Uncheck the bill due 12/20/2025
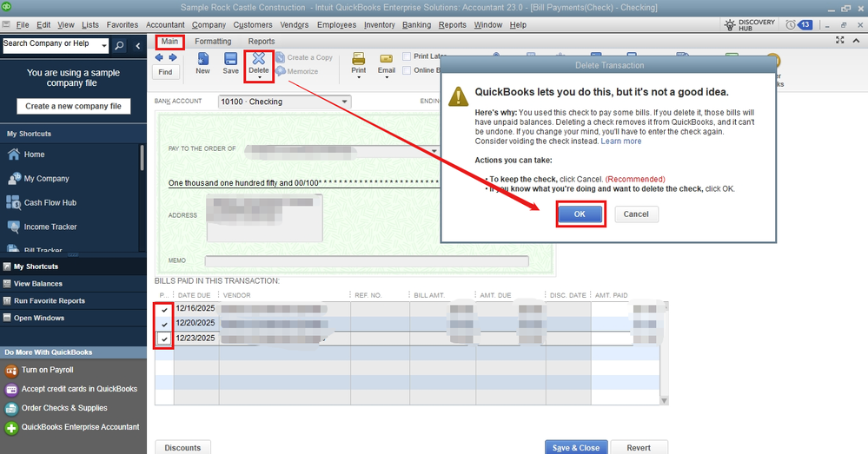 164,324
